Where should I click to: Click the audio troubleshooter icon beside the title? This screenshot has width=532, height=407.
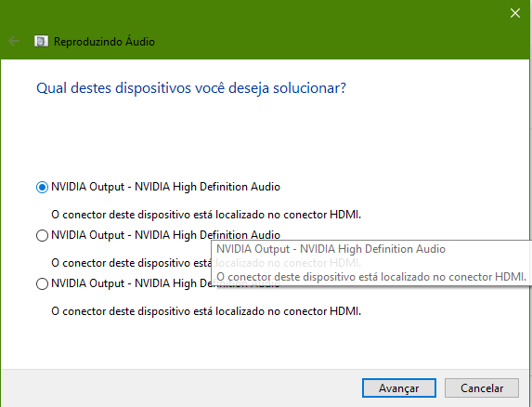pos(41,42)
